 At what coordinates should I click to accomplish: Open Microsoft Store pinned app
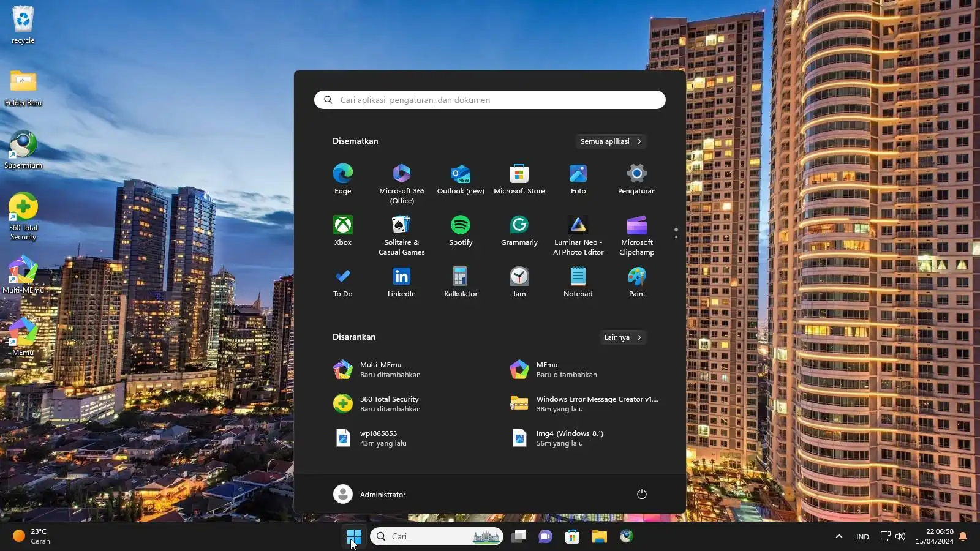click(x=519, y=179)
